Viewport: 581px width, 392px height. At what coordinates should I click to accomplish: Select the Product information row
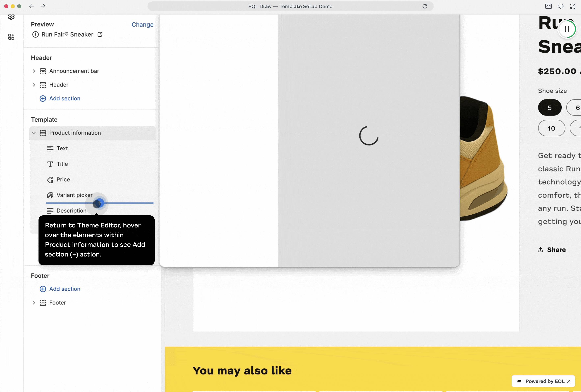[93, 133]
